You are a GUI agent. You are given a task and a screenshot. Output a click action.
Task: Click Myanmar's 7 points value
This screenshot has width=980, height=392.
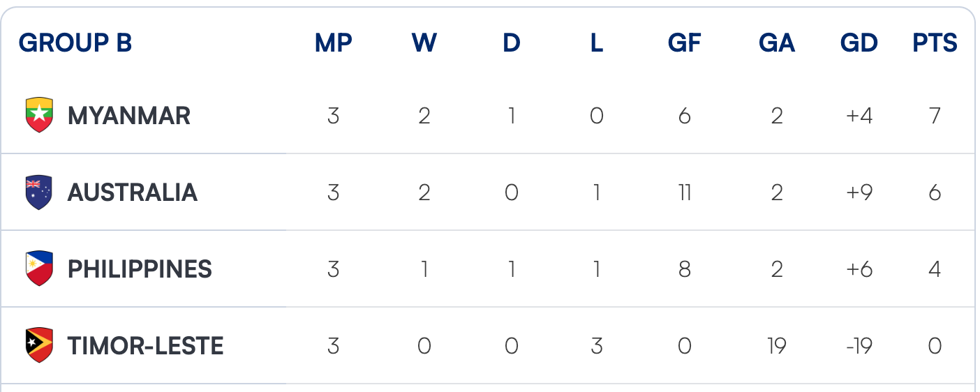coord(935,116)
